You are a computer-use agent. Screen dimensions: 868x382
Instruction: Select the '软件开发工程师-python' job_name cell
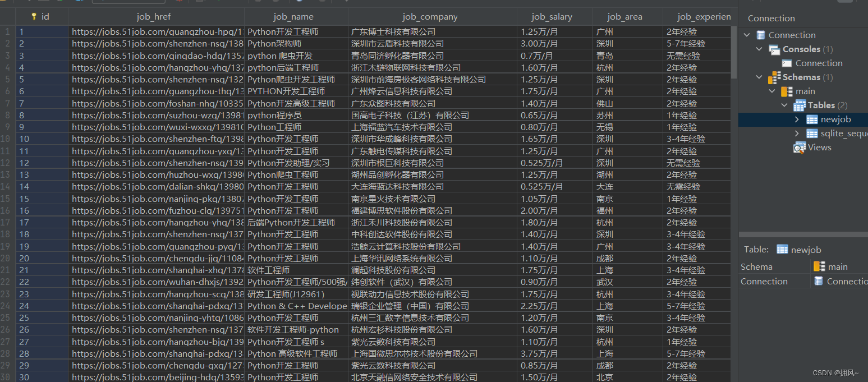(296, 330)
